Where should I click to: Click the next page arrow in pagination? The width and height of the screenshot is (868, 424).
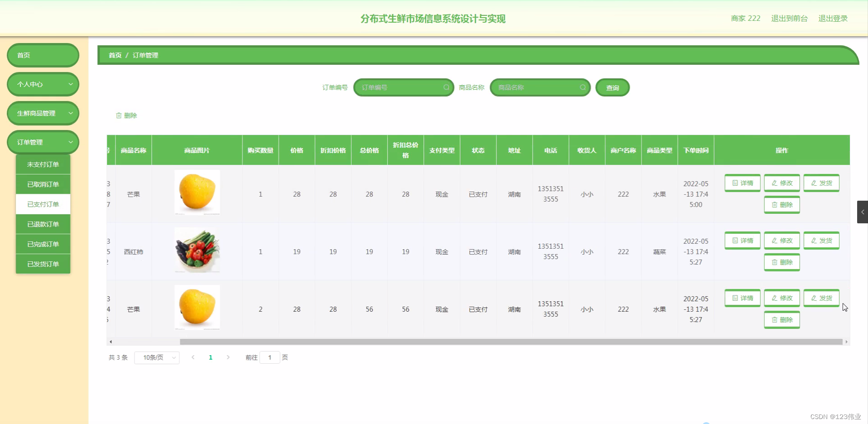tap(228, 357)
